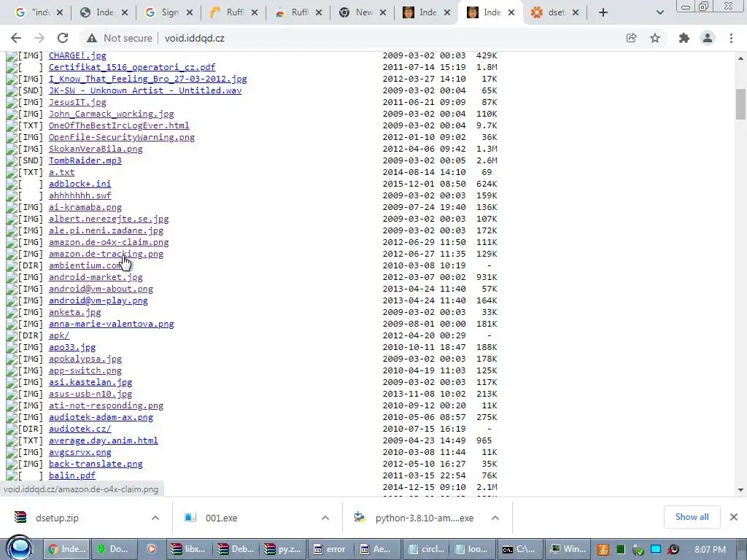Expand python-3.8.10 download options chevron

(495, 518)
